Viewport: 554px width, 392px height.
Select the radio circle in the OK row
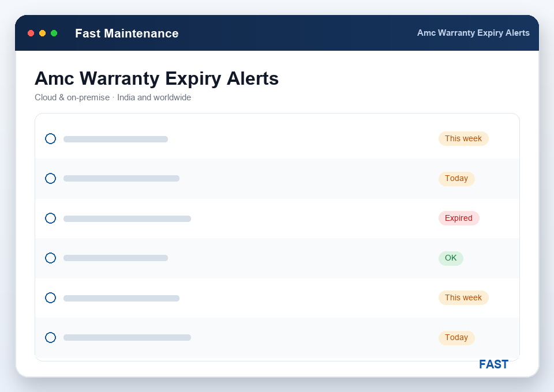pyautogui.click(x=51, y=258)
